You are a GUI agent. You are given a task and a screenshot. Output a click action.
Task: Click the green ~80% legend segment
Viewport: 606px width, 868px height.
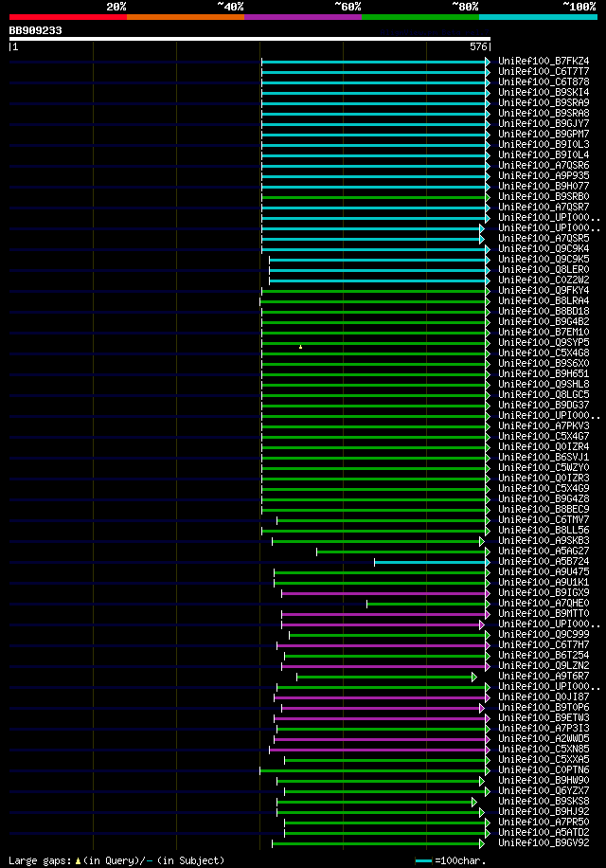coord(420,17)
